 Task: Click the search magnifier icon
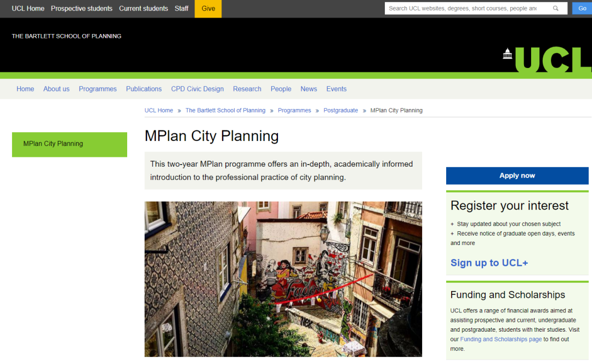[x=555, y=8]
